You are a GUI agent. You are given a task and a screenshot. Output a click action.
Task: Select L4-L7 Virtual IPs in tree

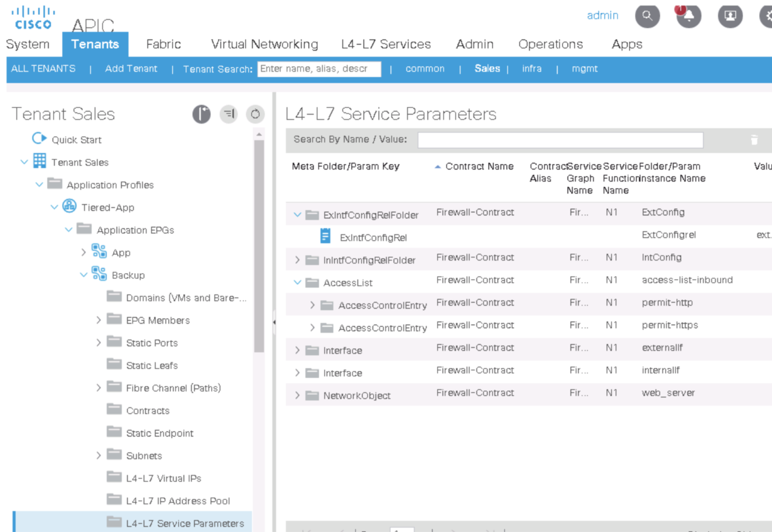163,478
